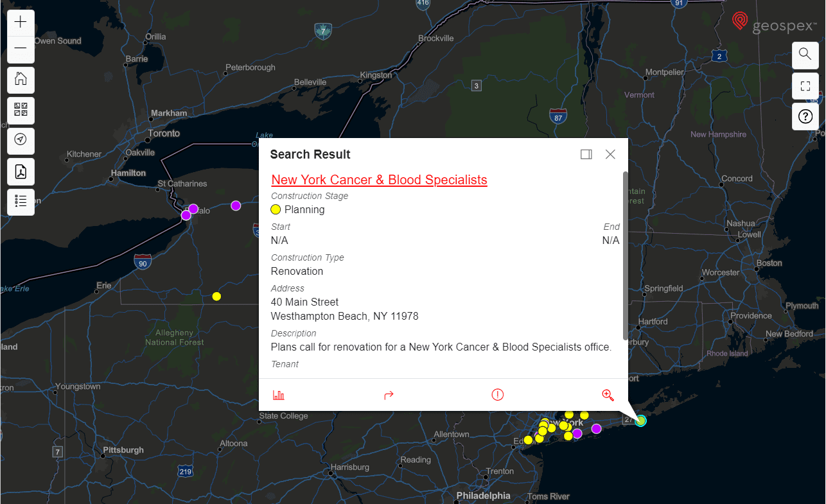Select the yellow project marker near Allegheny

click(x=216, y=296)
